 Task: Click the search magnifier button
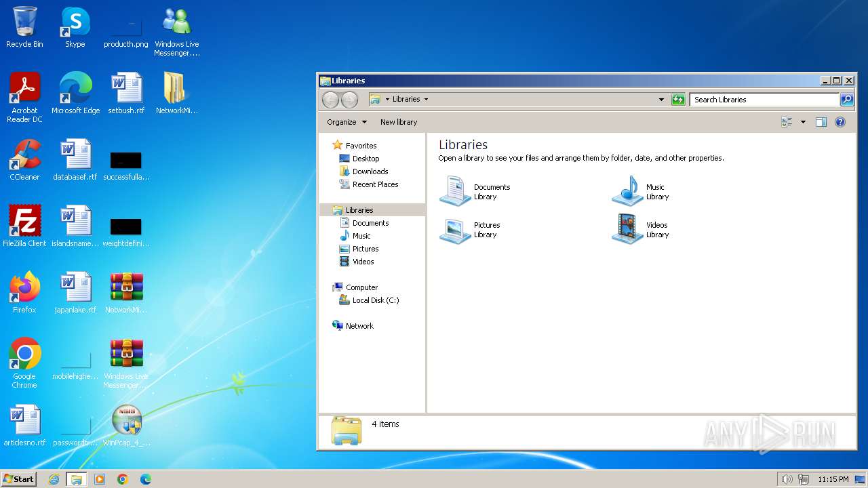coord(847,100)
